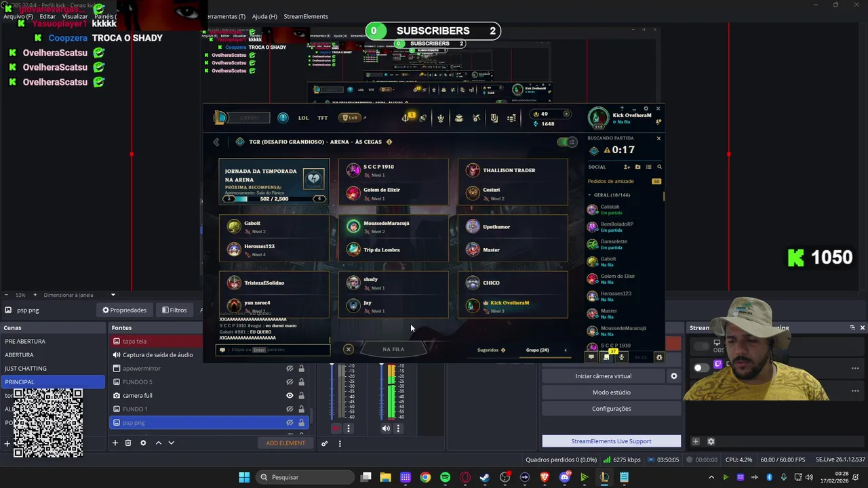This screenshot has width=868, height=488.
Task: Switch to TFT tab in League client
Action: 323,118
